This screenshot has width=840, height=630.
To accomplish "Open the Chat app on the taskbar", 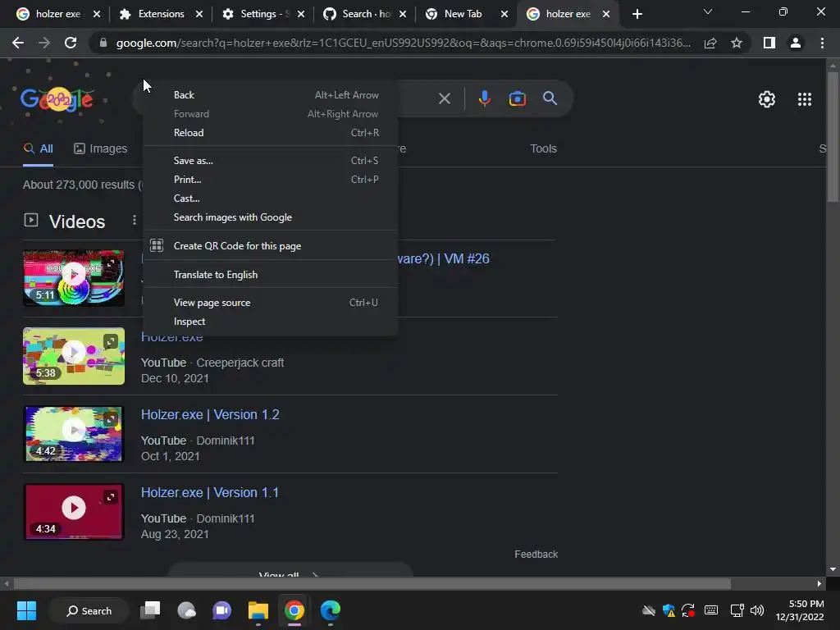I will 221,610.
